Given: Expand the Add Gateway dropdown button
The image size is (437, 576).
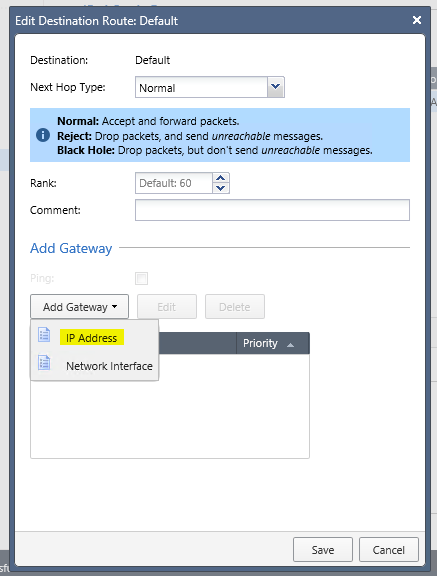Looking at the screenshot, I should (x=79, y=306).
